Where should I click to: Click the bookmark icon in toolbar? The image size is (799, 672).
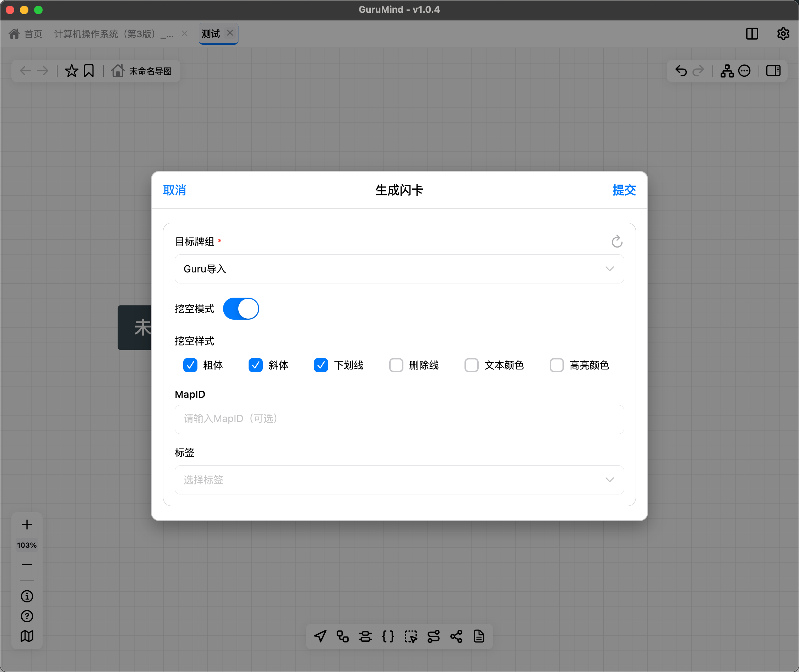89,71
